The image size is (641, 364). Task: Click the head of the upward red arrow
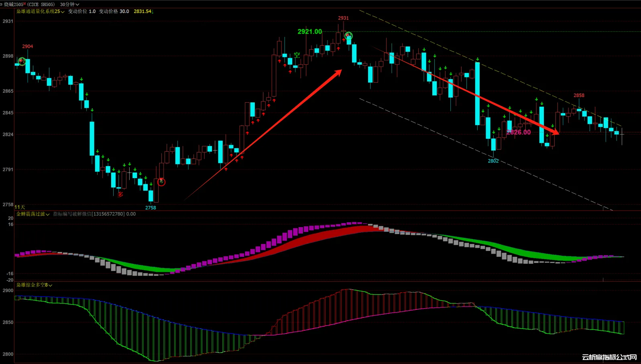[x=338, y=72]
